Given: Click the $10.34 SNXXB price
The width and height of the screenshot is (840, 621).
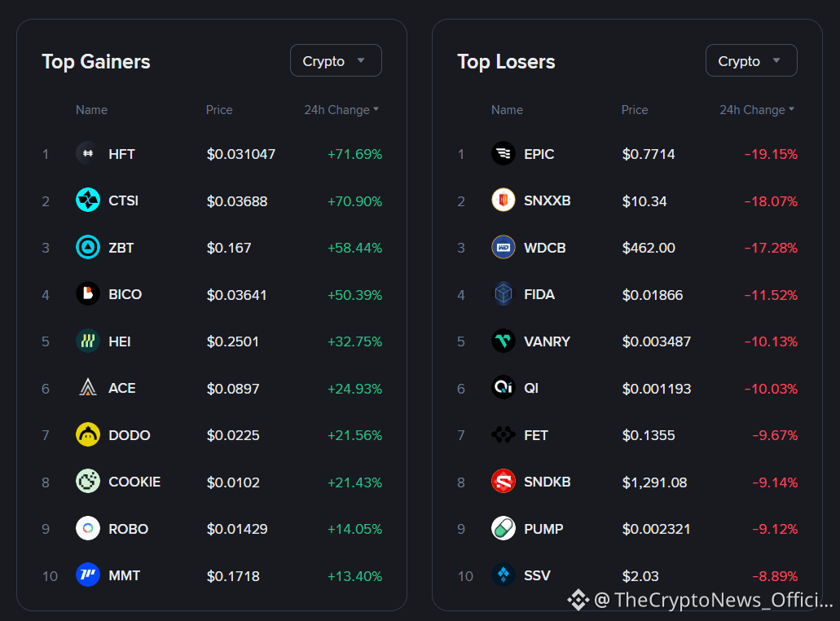Looking at the screenshot, I should [644, 201].
